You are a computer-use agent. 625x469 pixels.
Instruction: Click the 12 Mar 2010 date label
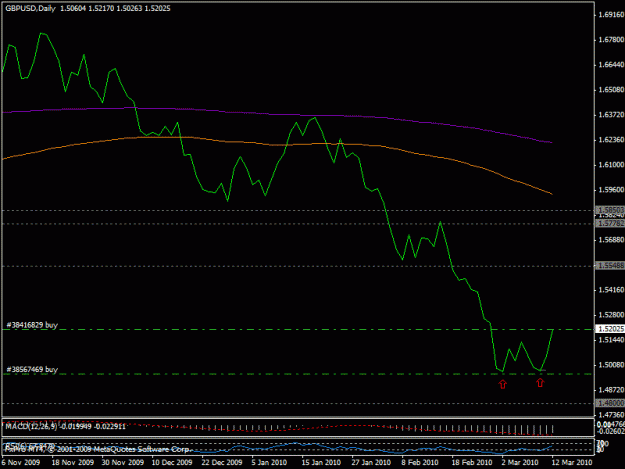point(572,462)
